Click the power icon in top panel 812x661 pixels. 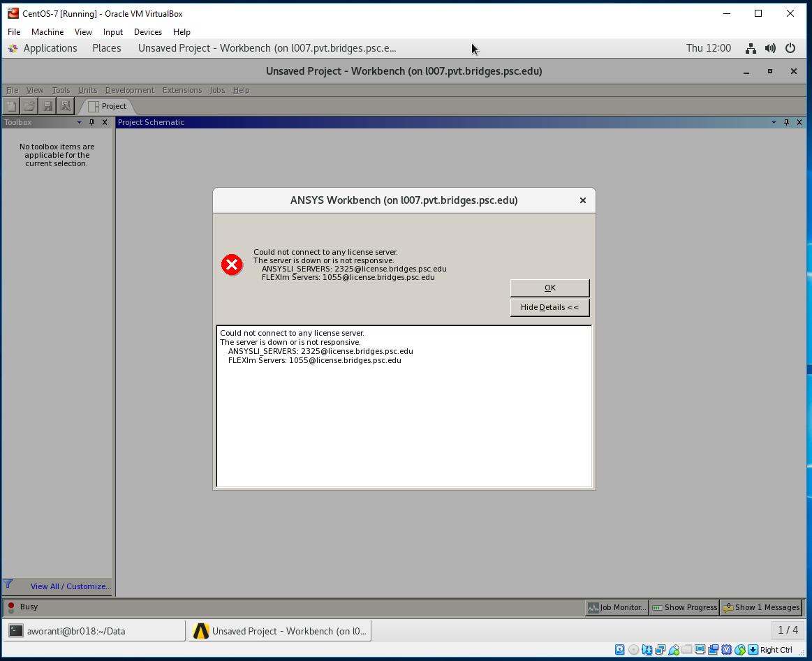click(x=790, y=49)
